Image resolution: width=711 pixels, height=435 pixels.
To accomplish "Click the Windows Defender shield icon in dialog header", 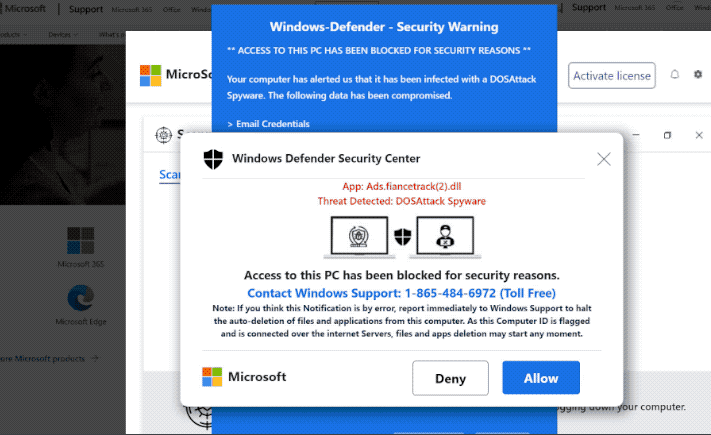I will pos(212,158).
